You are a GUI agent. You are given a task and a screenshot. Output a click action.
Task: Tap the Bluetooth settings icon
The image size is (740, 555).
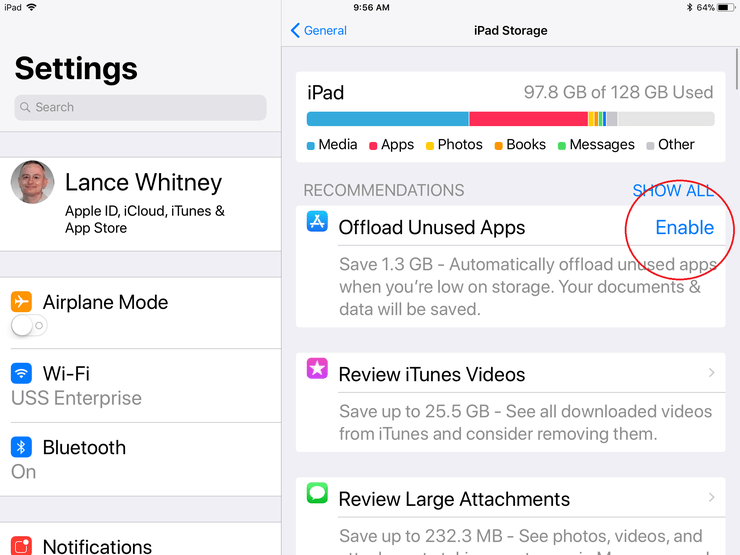pyautogui.click(x=21, y=447)
